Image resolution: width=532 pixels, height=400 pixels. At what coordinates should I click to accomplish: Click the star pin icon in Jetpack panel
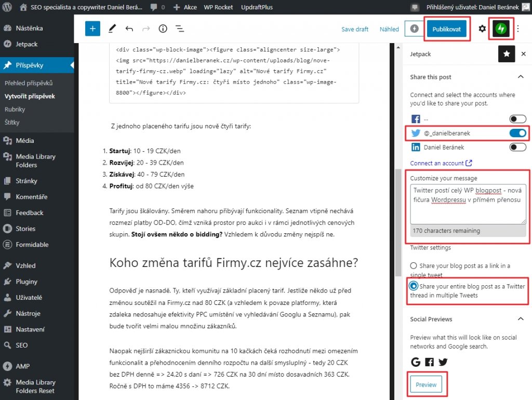506,54
